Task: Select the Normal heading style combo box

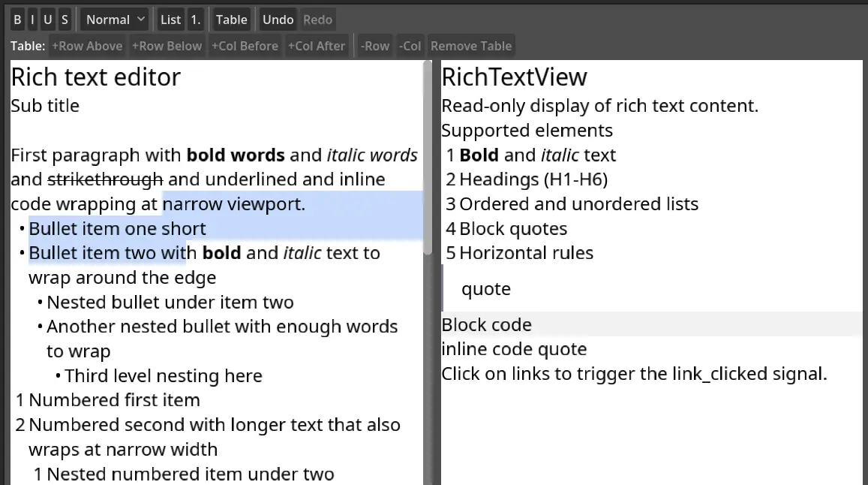Action: pyautogui.click(x=113, y=19)
